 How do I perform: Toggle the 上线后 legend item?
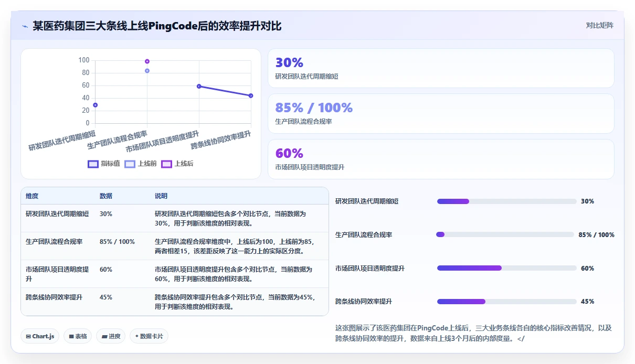pyautogui.click(x=177, y=164)
